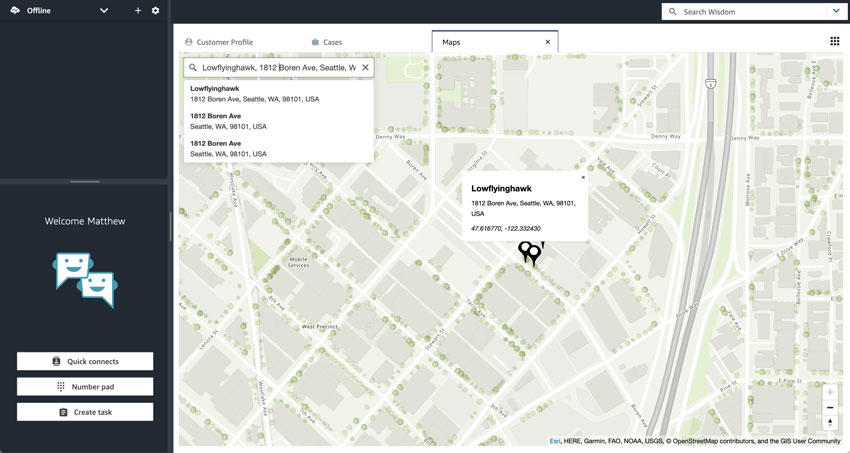The width and height of the screenshot is (850, 453).
Task: Expand the Search Wisdom dropdown chevron
Action: tap(836, 12)
